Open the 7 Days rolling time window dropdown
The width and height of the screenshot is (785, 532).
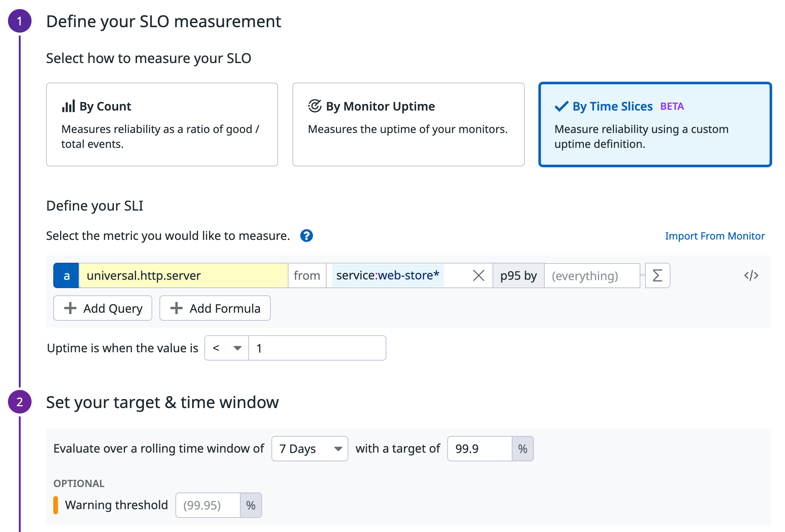310,449
